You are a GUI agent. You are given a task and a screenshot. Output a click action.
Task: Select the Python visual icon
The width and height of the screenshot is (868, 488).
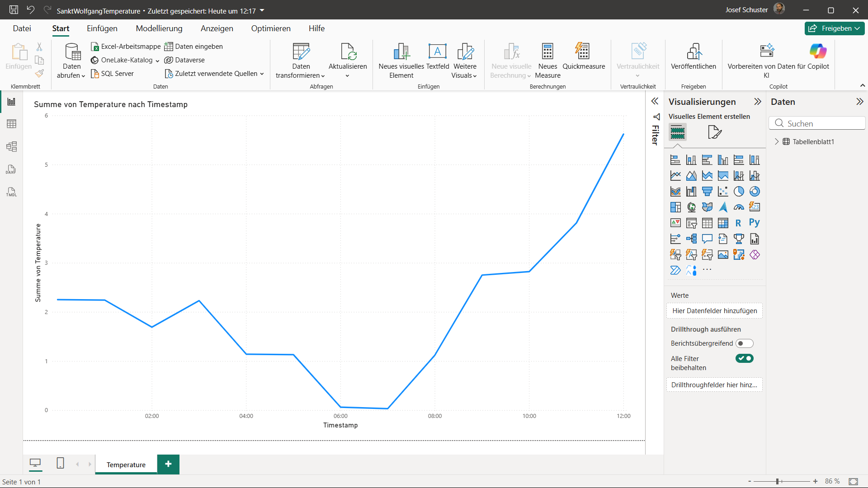pyautogui.click(x=754, y=223)
